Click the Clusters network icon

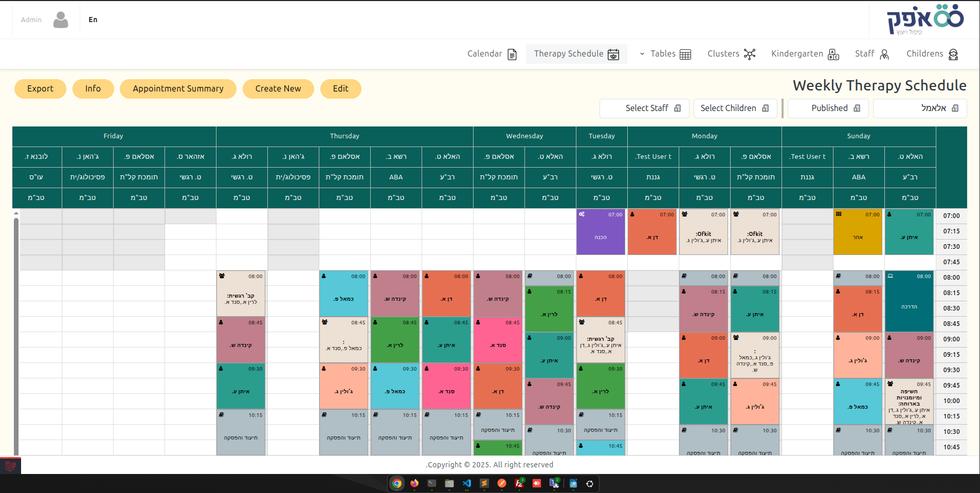[750, 54]
